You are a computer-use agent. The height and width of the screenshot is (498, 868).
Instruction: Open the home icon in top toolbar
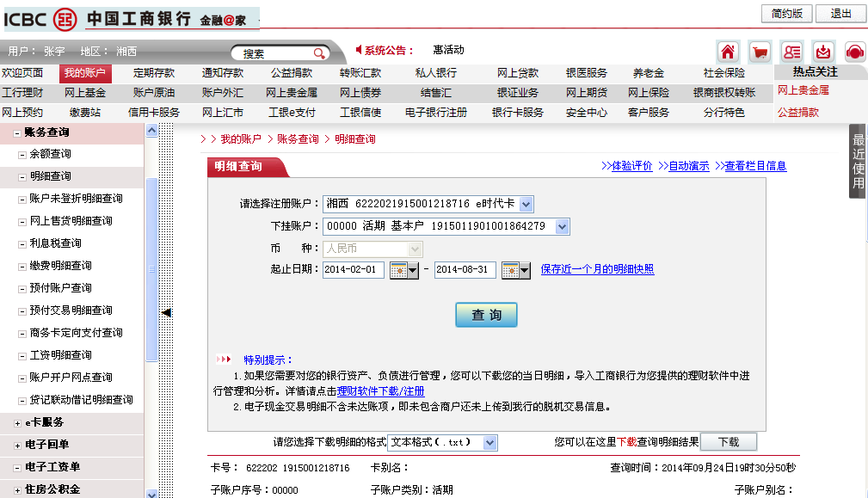click(x=728, y=52)
